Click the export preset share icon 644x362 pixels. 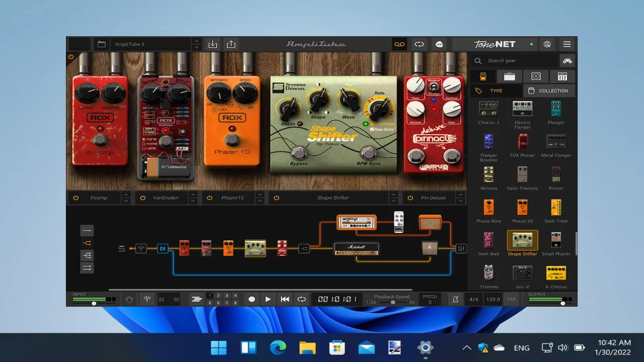231,44
